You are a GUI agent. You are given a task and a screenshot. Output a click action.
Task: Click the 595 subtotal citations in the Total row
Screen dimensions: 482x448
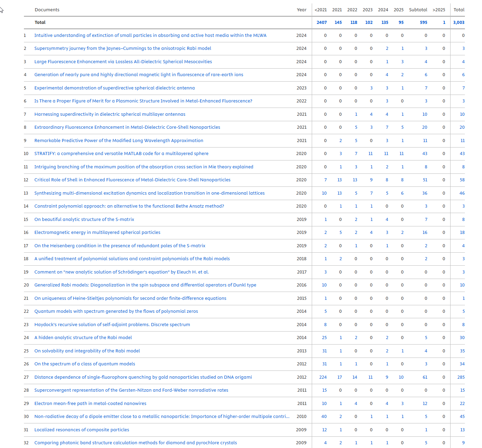[x=423, y=23]
